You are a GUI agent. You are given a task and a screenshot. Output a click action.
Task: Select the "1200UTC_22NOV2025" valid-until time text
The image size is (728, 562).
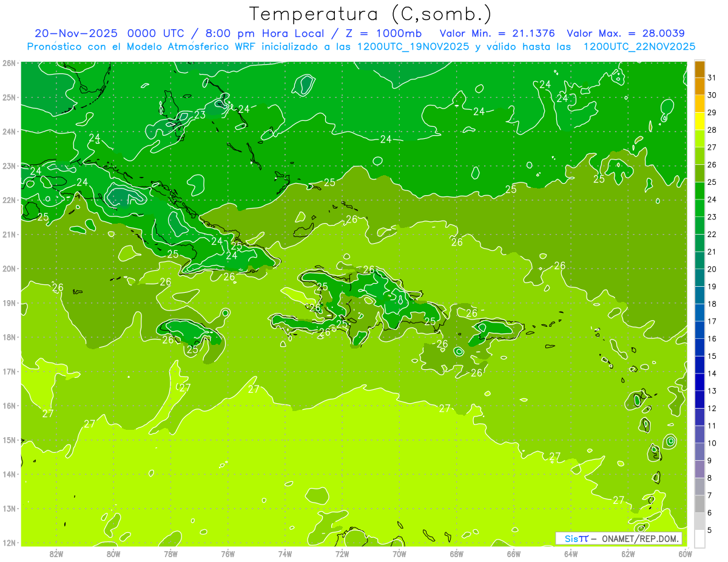pyautogui.click(x=639, y=46)
